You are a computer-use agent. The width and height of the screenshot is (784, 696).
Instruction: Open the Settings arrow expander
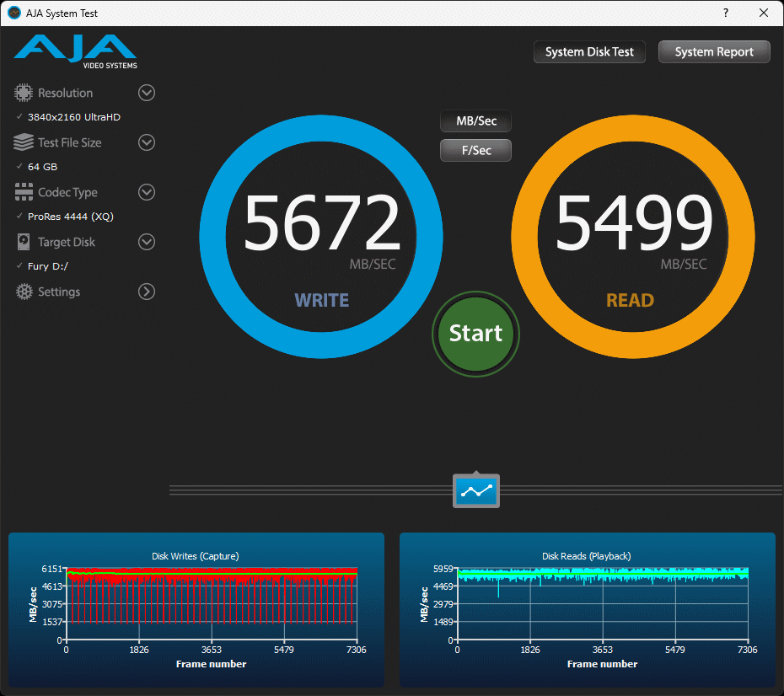point(147,292)
